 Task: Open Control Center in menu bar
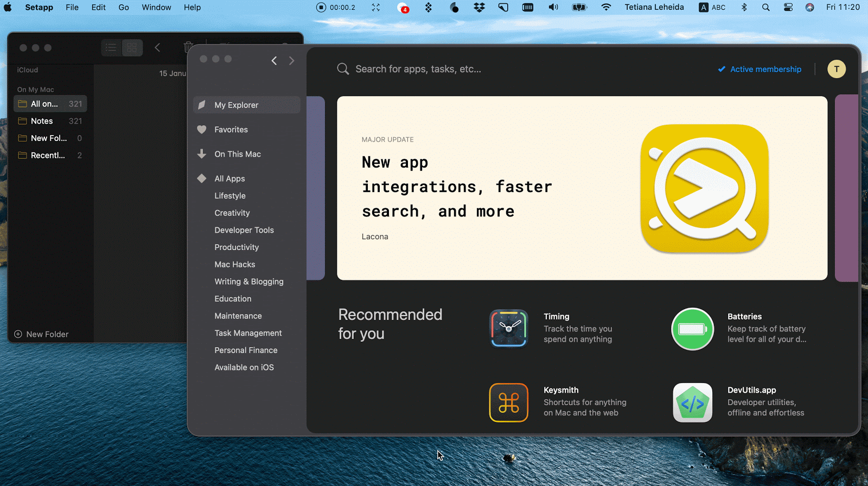pos(788,7)
